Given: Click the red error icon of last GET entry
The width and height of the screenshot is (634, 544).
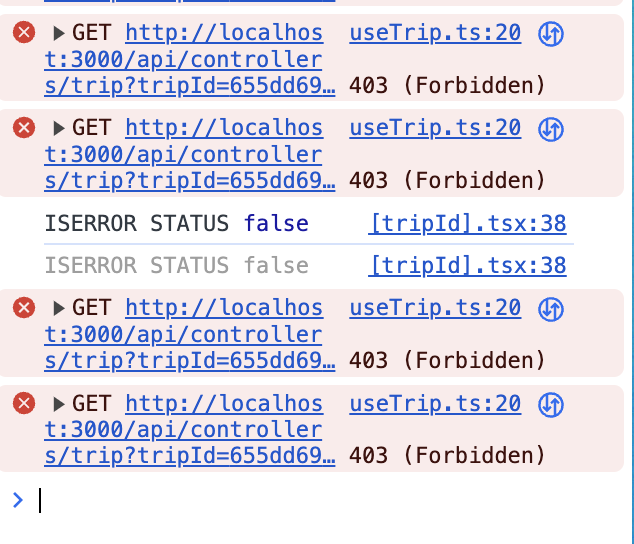Looking at the screenshot, I should pos(24,403).
